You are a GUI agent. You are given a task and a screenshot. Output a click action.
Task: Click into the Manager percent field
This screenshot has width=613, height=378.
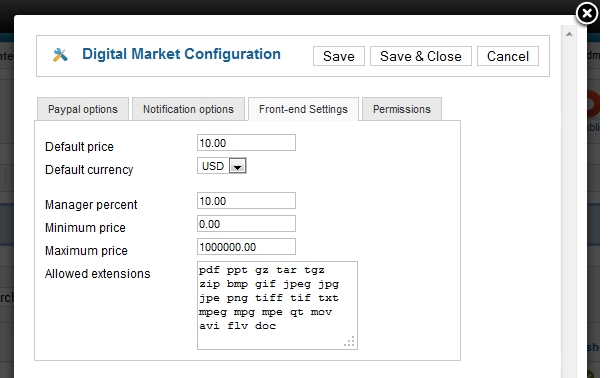246,201
